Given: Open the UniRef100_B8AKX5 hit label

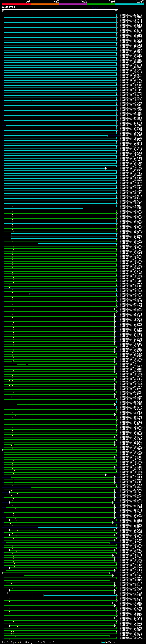Looking at the screenshot, I should (131, 243).
